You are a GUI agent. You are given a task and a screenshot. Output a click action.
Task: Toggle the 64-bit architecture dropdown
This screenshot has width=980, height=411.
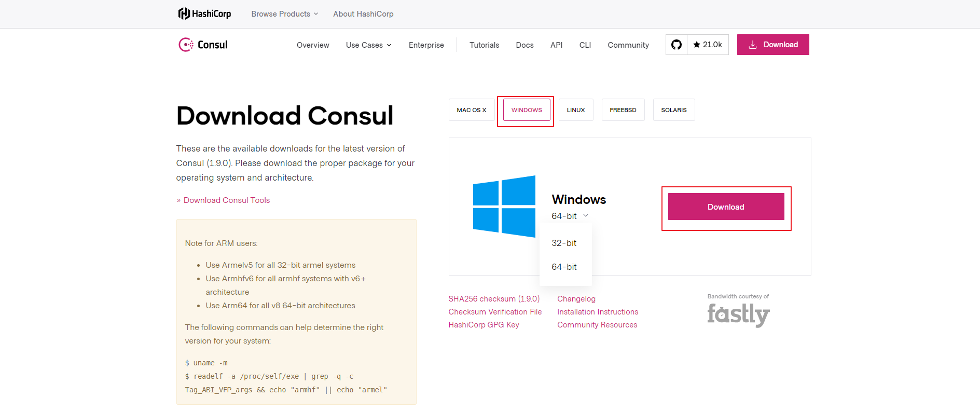pyautogui.click(x=570, y=216)
